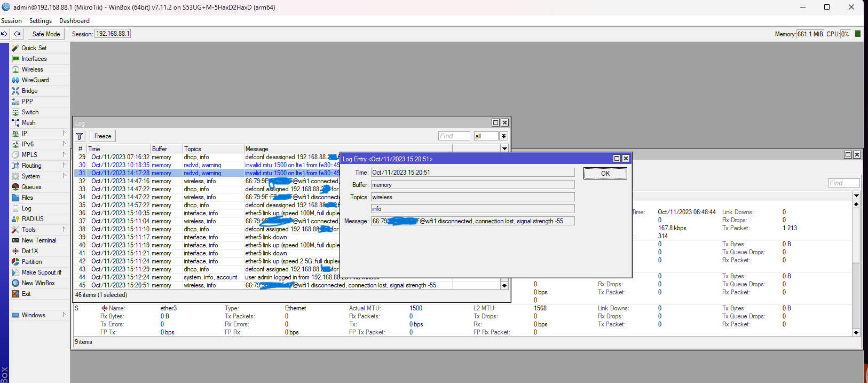Click the Log scrollbar down arrow
Image resolution: width=868 pixels, height=383 pixels.
click(x=504, y=286)
